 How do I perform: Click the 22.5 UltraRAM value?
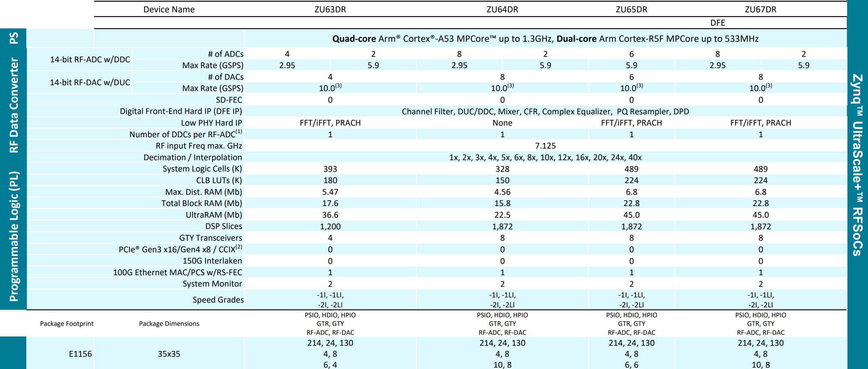pyautogui.click(x=502, y=215)
